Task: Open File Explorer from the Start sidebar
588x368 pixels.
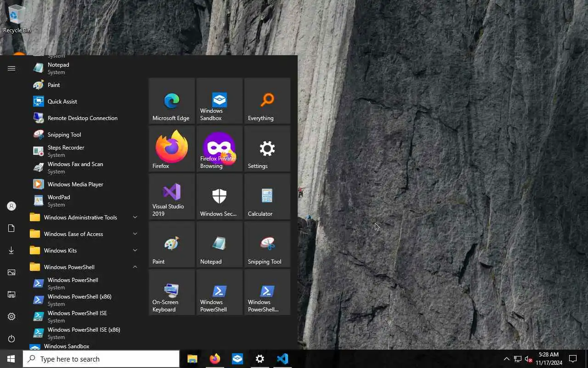Action: (11, 294)
